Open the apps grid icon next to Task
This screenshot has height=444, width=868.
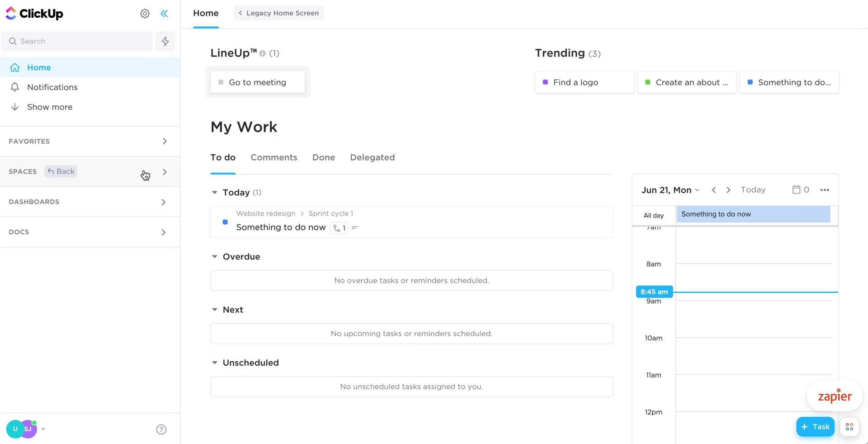[849, 427]
